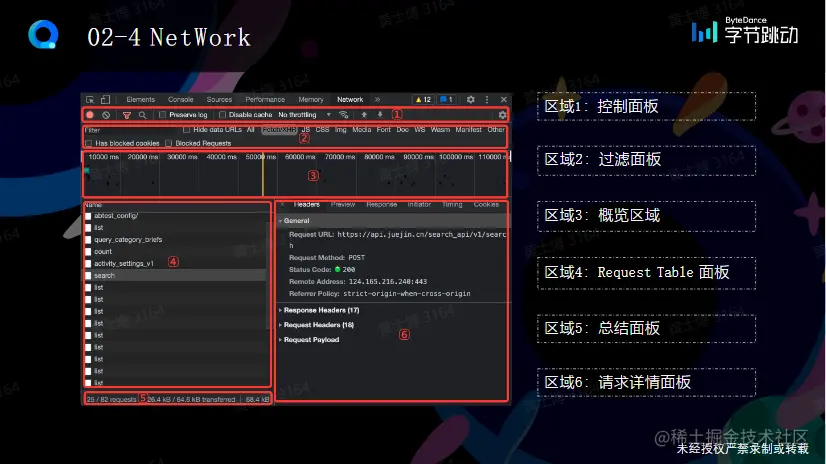826x464 pixels.
Task: Click the warnings badge showing 12
Action: (423, 100)
